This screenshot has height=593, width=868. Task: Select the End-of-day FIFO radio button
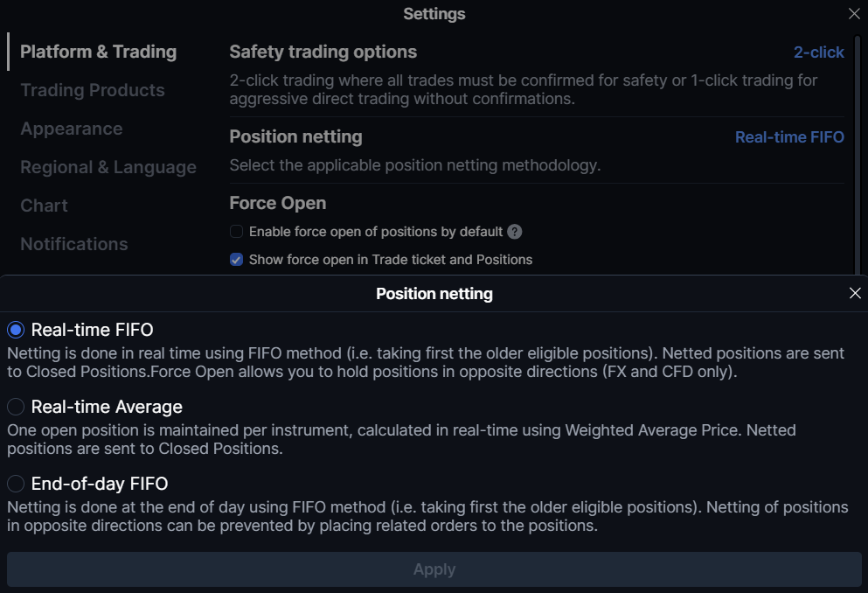[16, 484]
